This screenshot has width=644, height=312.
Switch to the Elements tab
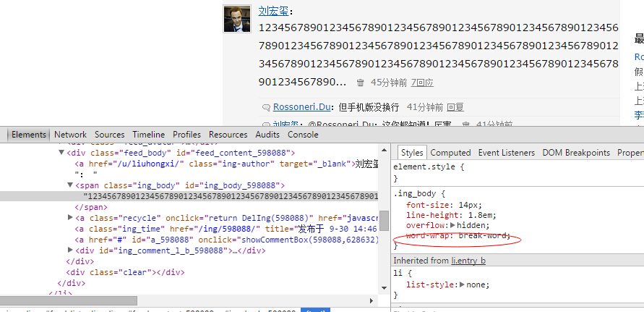[29, 135]
